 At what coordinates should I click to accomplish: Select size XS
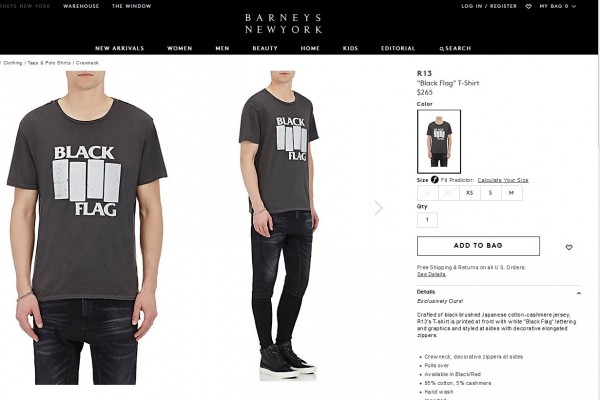470,193
